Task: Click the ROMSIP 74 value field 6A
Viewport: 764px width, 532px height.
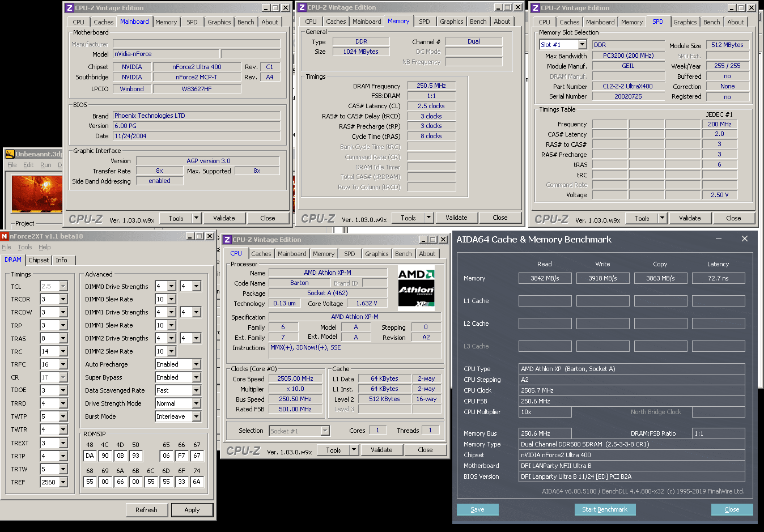Action: 196,482
